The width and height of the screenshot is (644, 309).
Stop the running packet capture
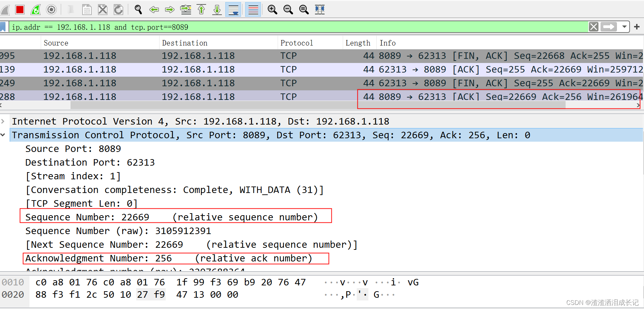click(x=20, y=10)
